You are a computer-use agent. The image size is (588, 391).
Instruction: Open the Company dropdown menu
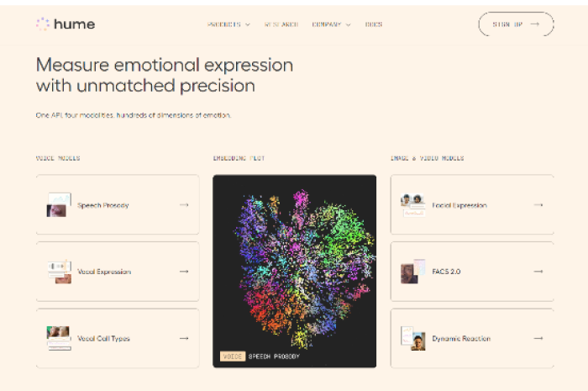pos(331,24)
